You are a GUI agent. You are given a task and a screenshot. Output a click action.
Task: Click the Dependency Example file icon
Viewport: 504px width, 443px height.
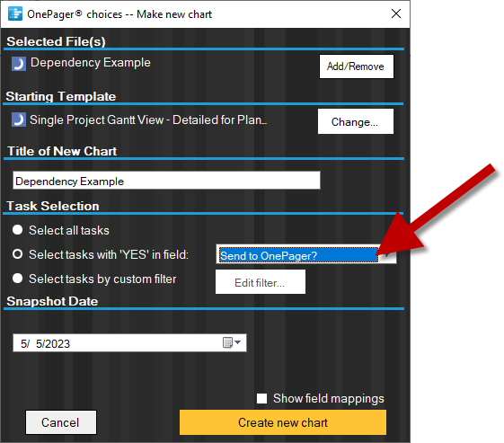(x=19, y=64)
